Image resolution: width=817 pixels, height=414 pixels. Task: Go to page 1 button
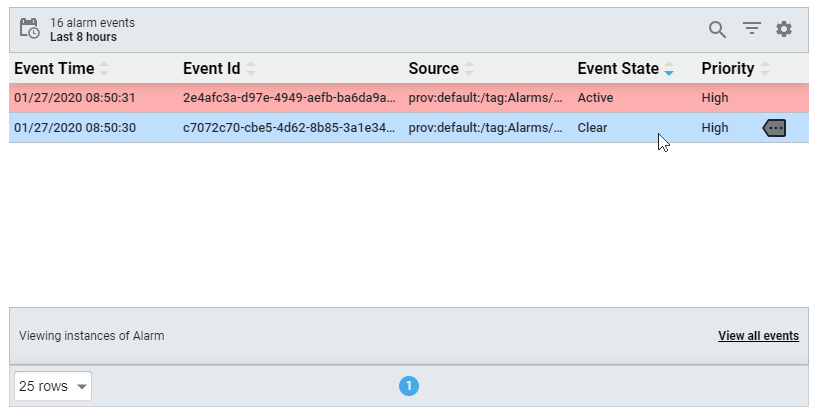(409, 386)
